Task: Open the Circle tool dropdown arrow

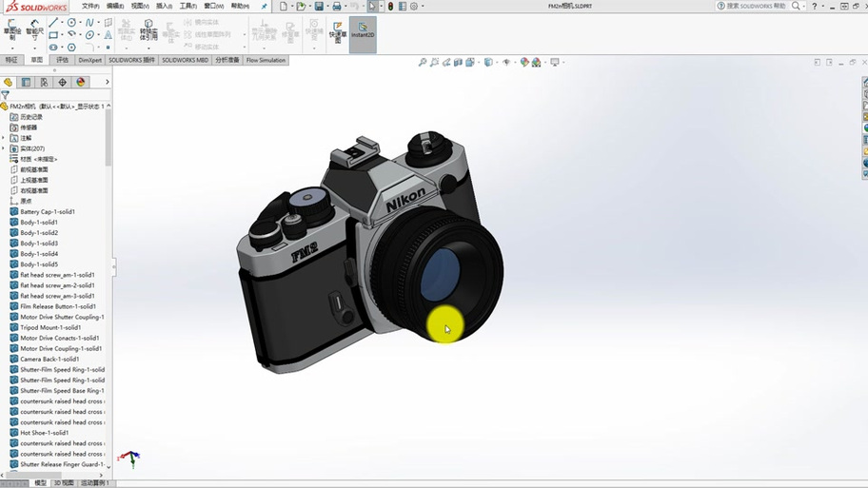Action: [80, 23]
